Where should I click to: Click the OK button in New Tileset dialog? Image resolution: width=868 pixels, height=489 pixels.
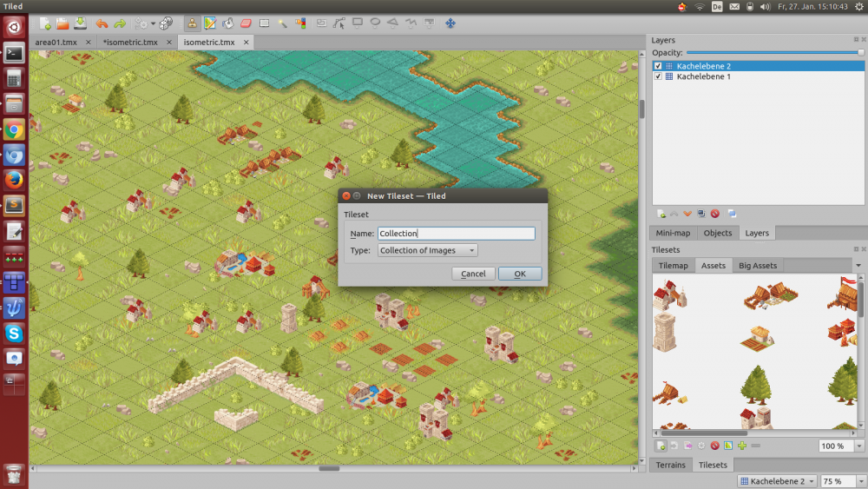(x=520, y=274)
